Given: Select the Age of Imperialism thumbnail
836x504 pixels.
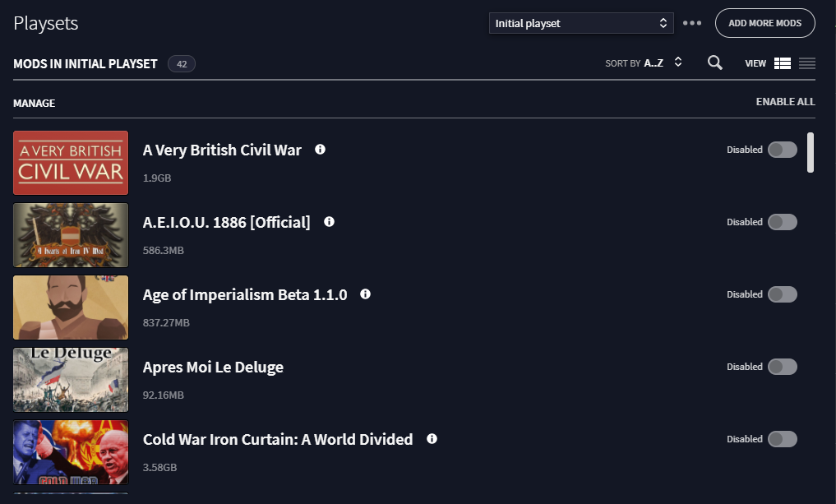Looking at the screenshot, I should point(71,307).
